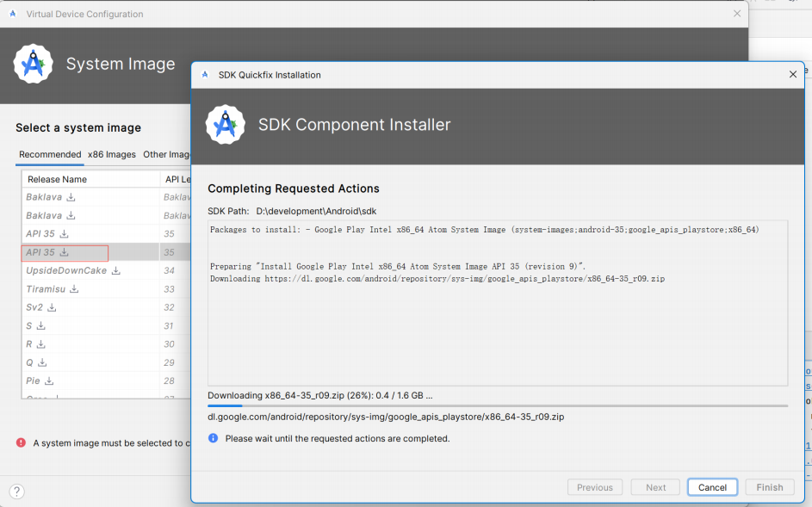812x507 pixels.
Task: Click the info icon beside wait message
Action: point(213,438)
